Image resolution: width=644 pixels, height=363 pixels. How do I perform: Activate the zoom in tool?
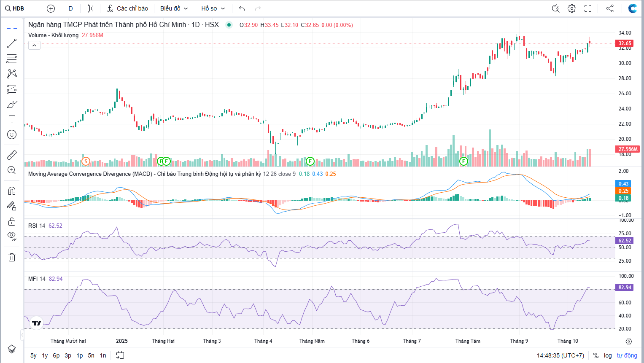12,170
